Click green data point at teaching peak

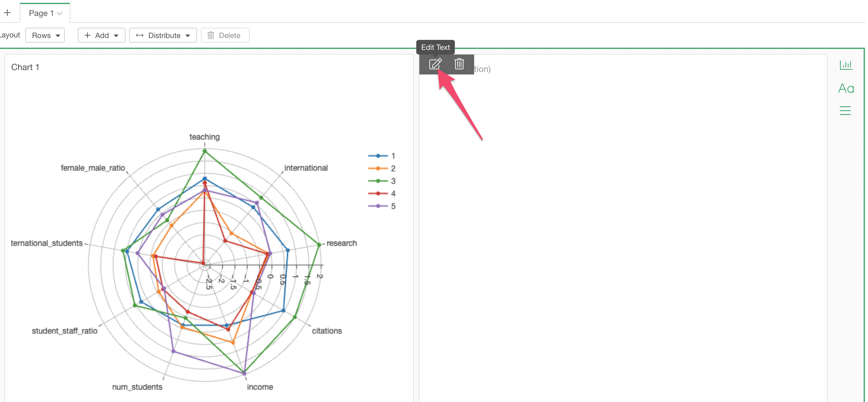point(205,151)
